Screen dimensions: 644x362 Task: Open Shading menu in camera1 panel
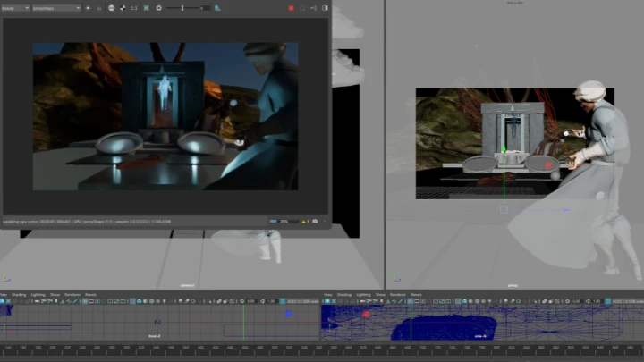click(x=19, y=295)
